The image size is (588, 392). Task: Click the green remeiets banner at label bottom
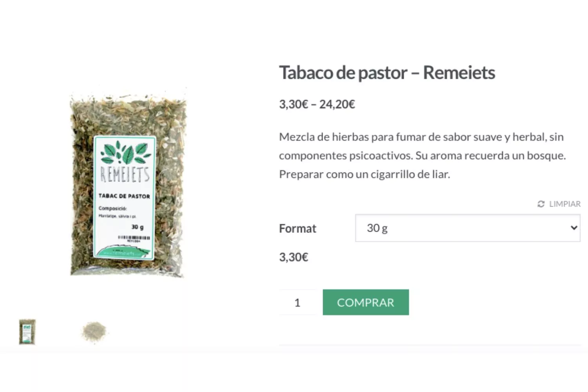click(x=124, y=252)
